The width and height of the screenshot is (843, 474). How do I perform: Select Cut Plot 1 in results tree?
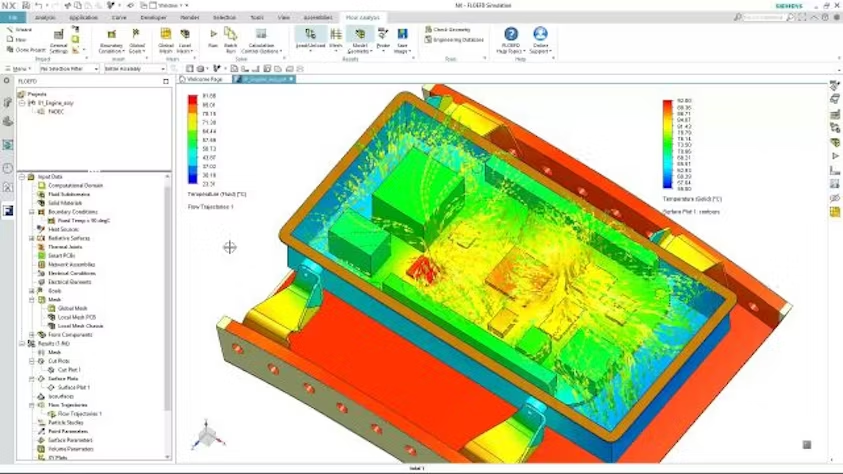tap(68, 369)
